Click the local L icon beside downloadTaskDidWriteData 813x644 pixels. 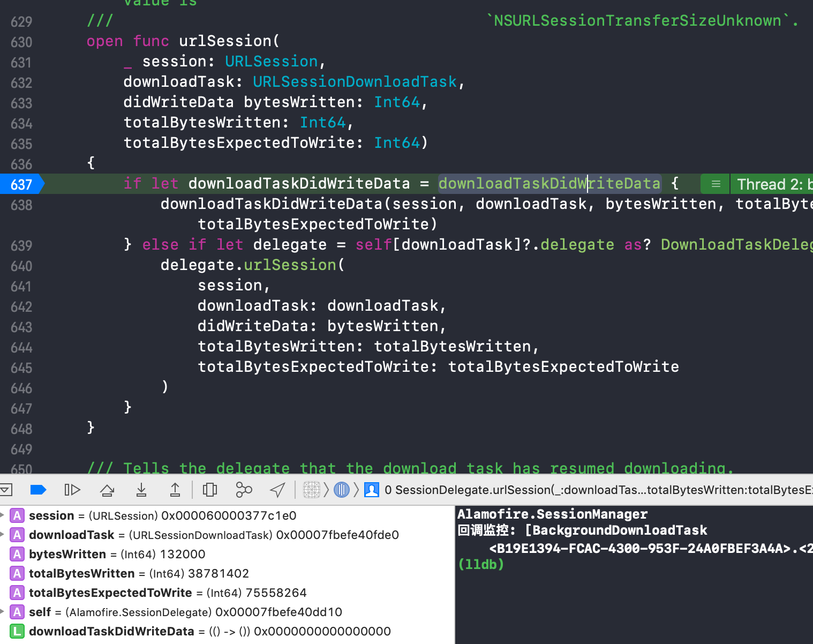pyautogui.click(x=17, y=631)
